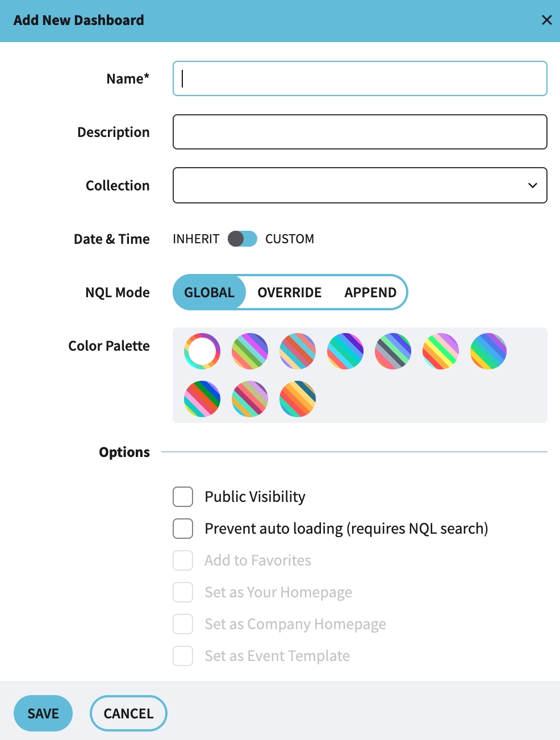The height and width of the screenshot is (740, 560).
Task: Pick the last color palette in bottom row
Action: click(x=298, y=399)
